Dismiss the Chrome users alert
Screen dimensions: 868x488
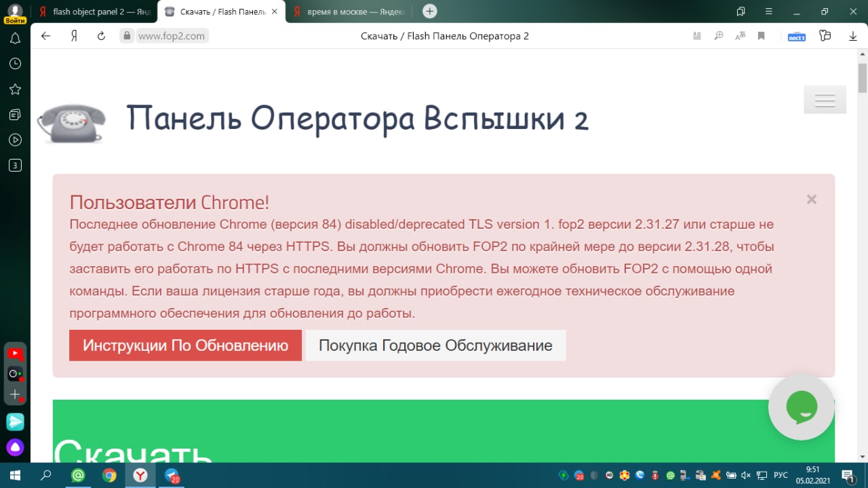pyautogui.click(x=812, y=199)
